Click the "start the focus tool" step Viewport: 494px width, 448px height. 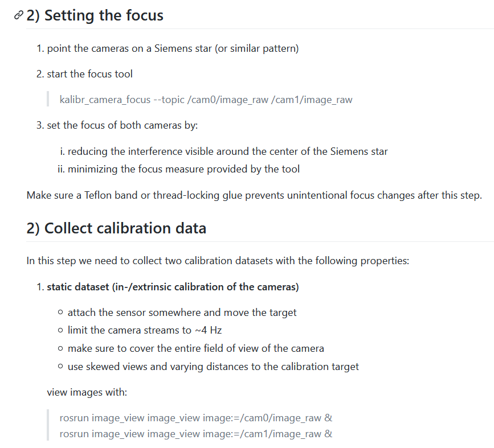(x=89, y=74)
